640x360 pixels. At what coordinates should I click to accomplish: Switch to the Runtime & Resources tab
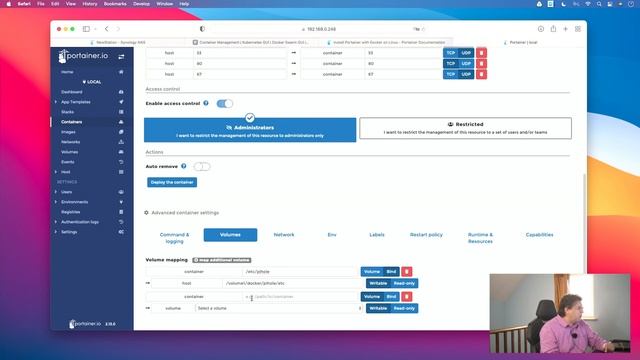(x=480, y=238)
